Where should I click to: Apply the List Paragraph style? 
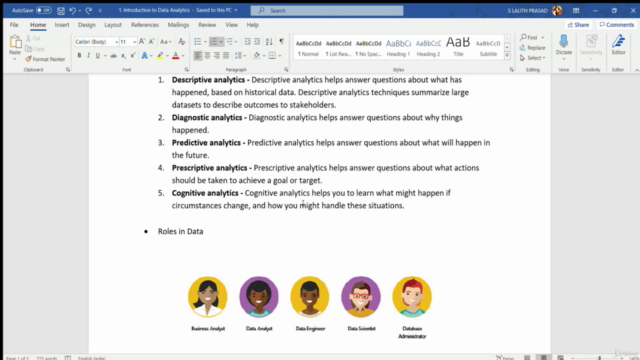[x=338, y=48]
